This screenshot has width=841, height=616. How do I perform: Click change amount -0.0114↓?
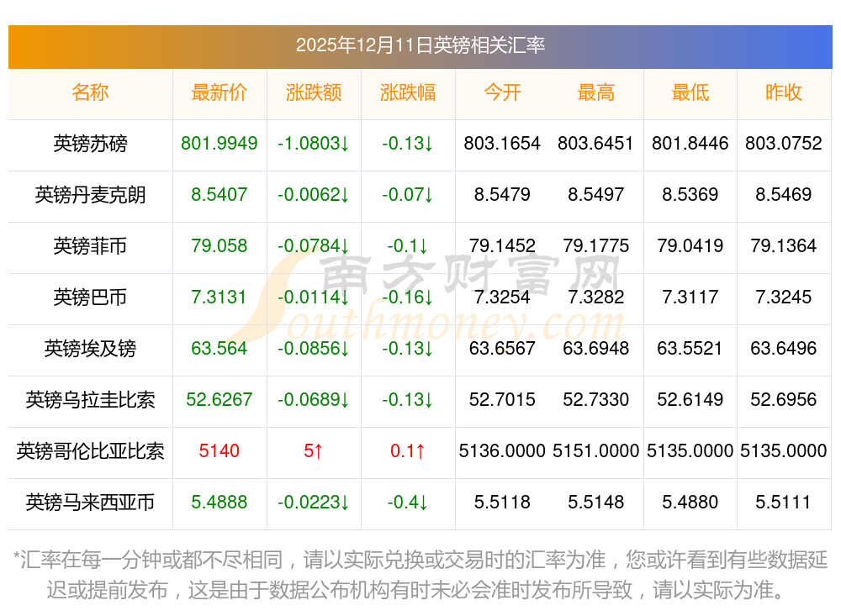point(313,297)
